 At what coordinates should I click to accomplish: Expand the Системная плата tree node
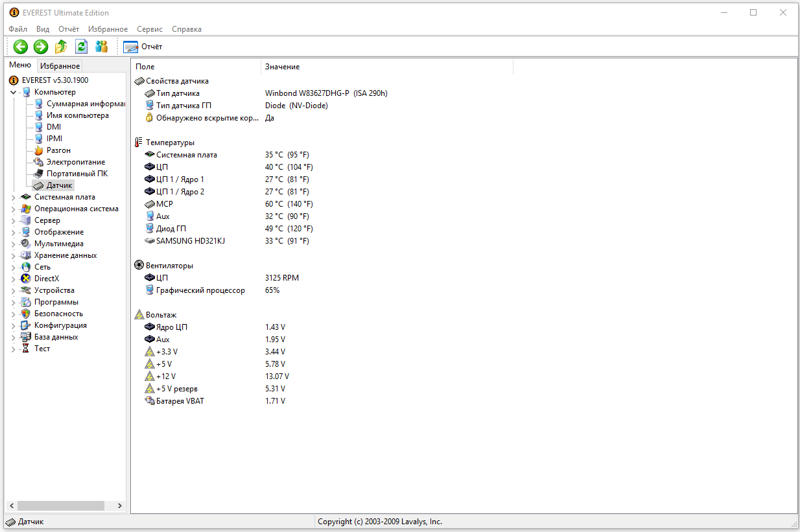tap(14, 197)
